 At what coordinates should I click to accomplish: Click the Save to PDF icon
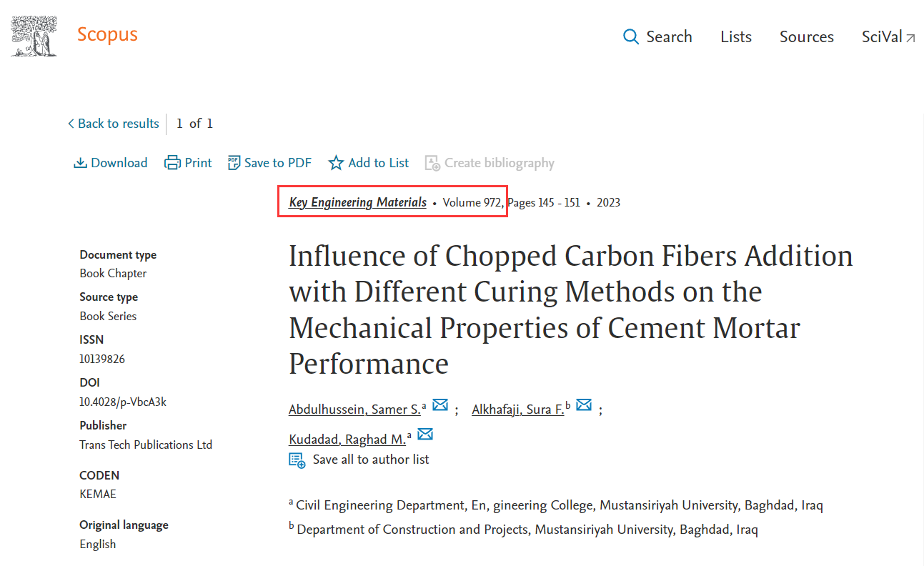(x=234, y=163)
